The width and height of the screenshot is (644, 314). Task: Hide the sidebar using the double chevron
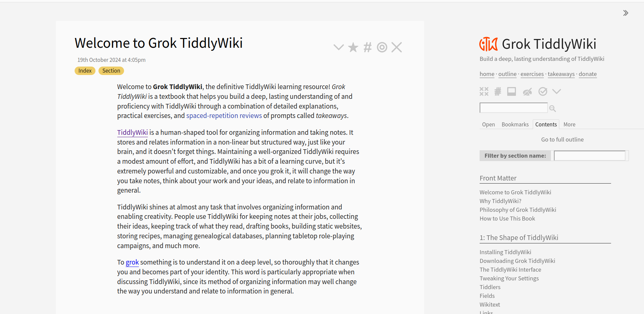click(625, 13)
